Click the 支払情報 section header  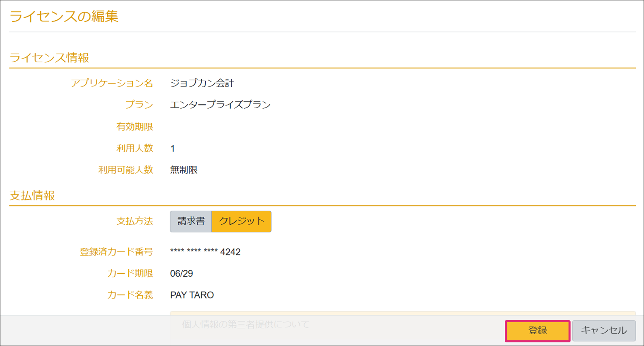(32, 196)
